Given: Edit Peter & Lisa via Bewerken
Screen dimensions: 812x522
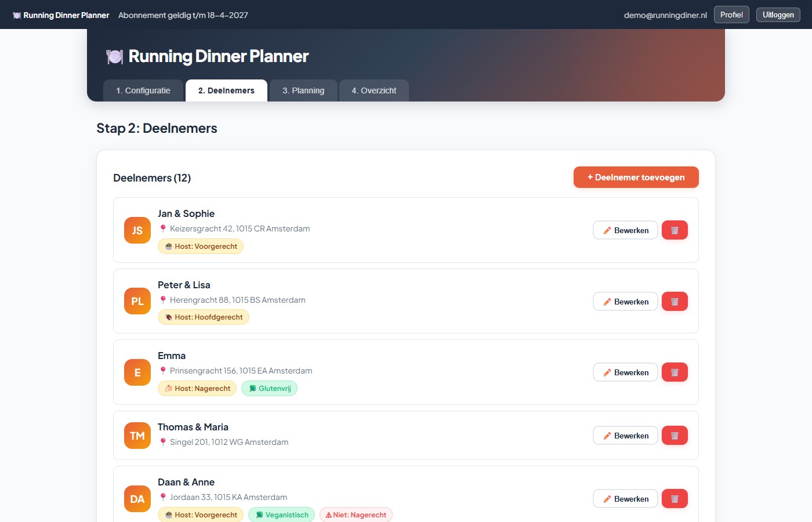Looking at the screenshot, I should tap(625, 302).
